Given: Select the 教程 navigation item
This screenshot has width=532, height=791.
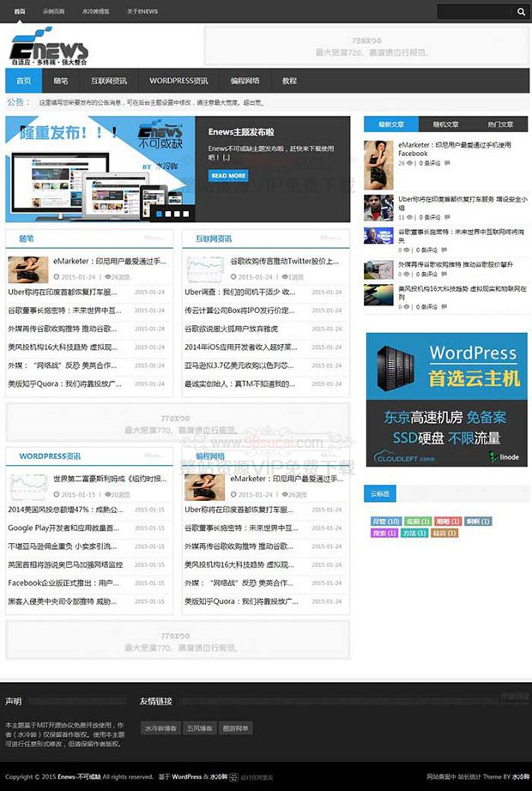Looking at the screenshot, I should [x=289, y=81].
